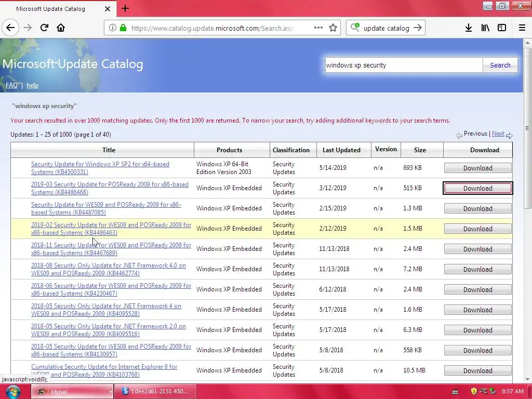Open the KB4130957 update link
Viewport: 532px width, 399px height.
point(111,350)
